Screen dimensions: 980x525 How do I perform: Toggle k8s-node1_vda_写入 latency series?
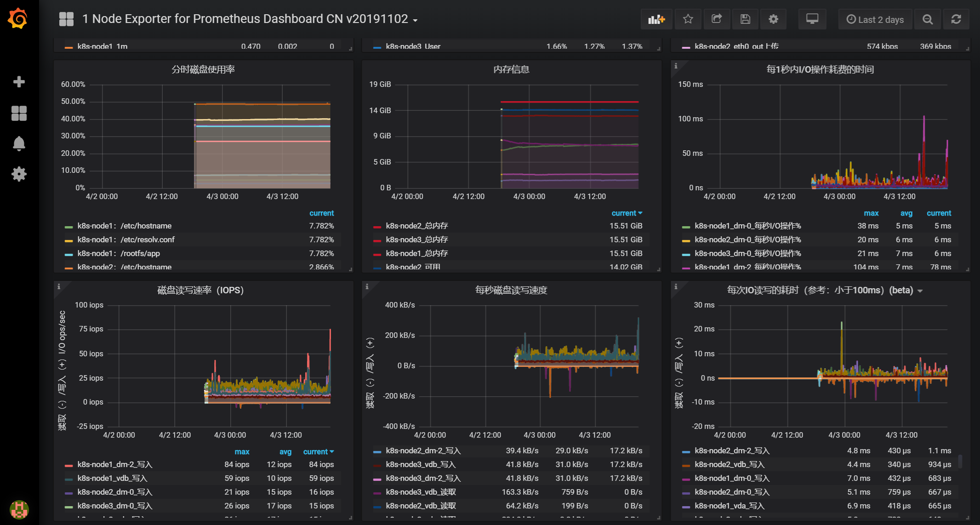pos(729,506)
